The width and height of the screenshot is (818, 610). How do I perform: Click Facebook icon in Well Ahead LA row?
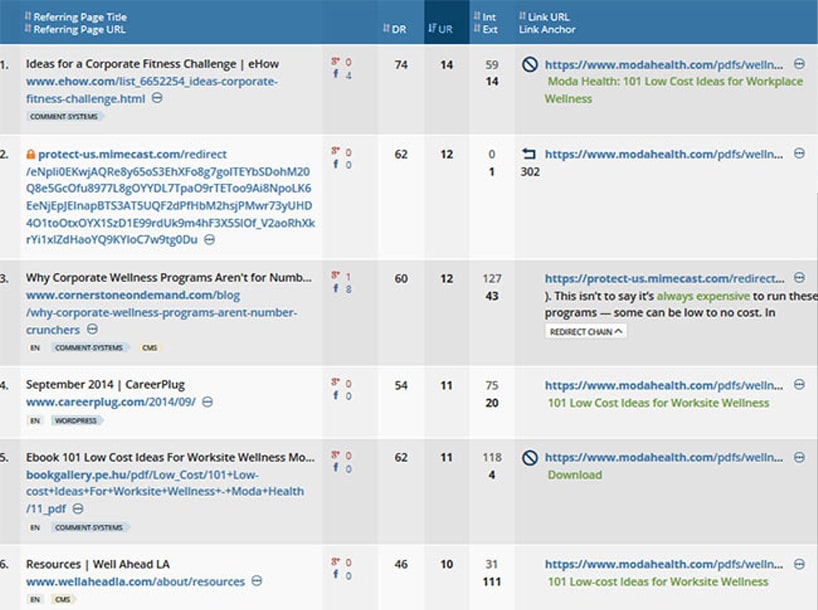coord(335,575)
